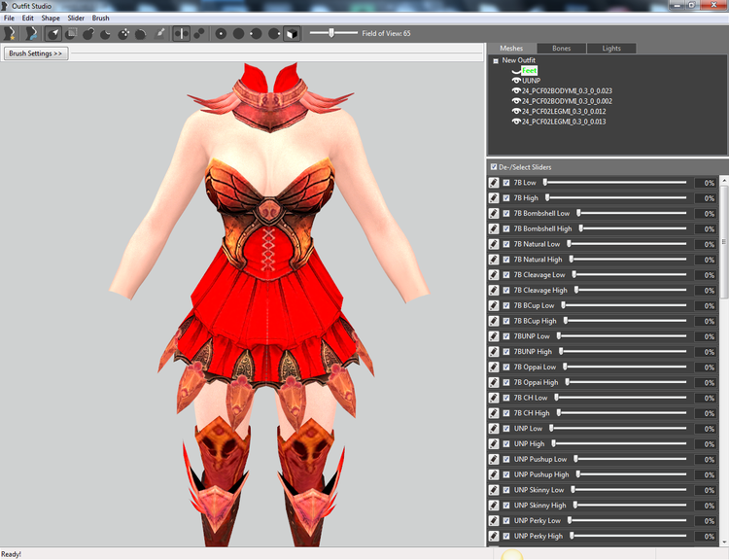Click the 7B Low percentage value field
This screenshot has width=729, height=560.
[705, 183]
